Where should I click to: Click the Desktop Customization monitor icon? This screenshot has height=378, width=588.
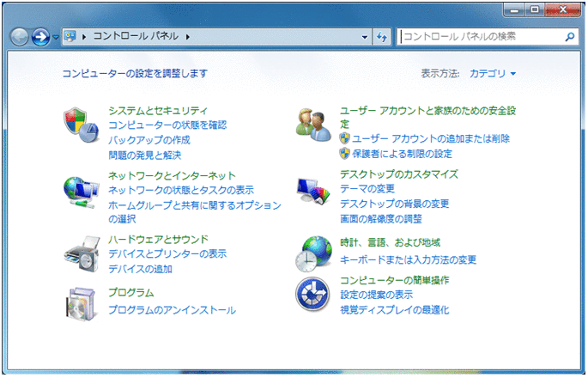pyautogui.click(x=313, y=191)
